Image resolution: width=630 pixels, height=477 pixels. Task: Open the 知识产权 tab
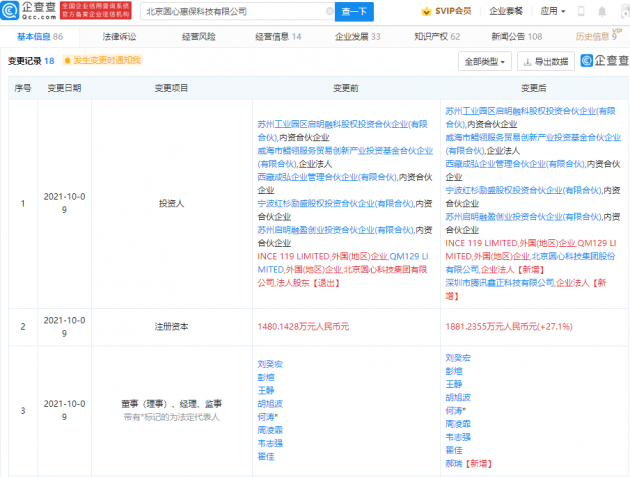point(436,36)
